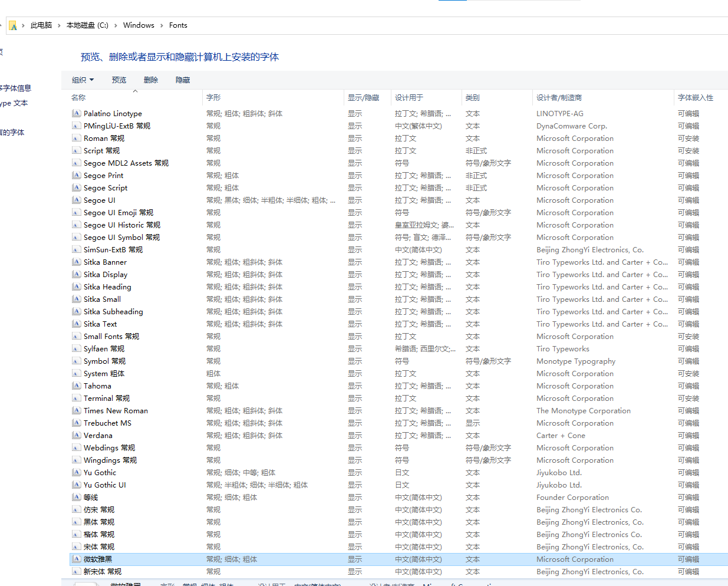This screenshot has width=728, height=586.
Task: Click the Verdana font icon
Action: click(x=77, y=435)
